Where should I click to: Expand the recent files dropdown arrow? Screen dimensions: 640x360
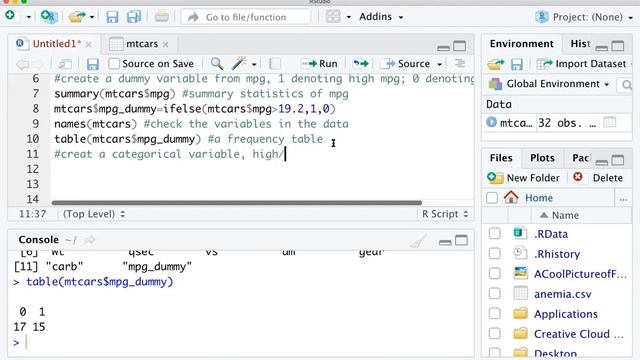(x=92, y=17)
